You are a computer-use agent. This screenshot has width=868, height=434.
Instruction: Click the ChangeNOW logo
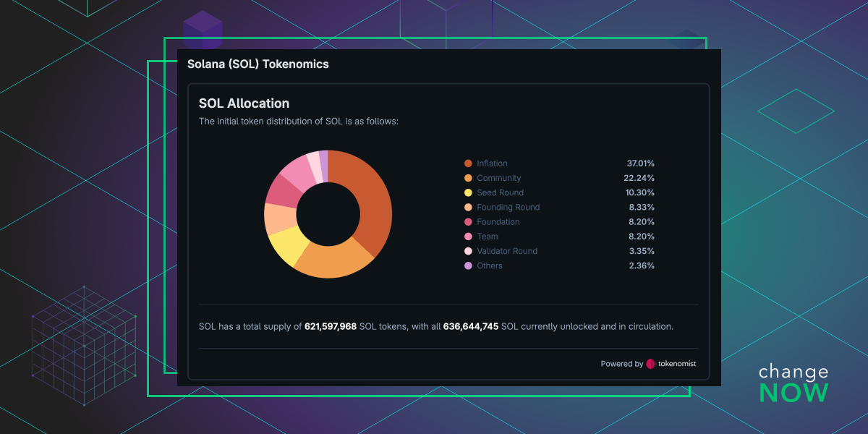tap(793, 383)
